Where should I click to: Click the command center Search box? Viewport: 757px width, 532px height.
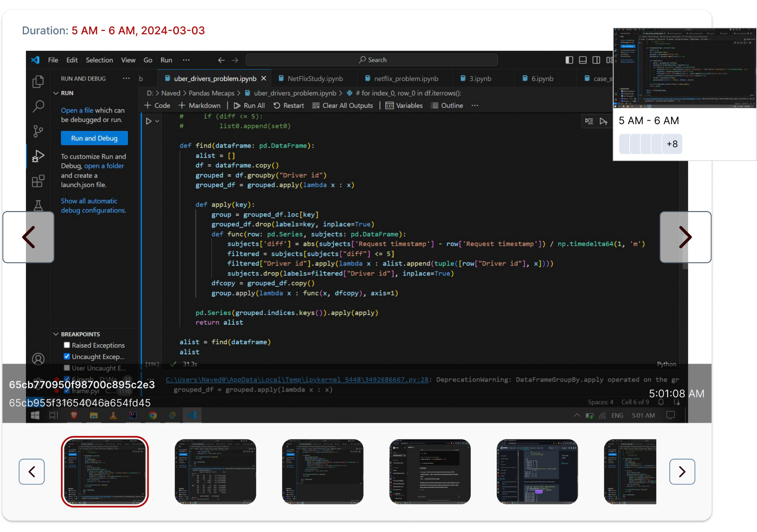point(372,60)
